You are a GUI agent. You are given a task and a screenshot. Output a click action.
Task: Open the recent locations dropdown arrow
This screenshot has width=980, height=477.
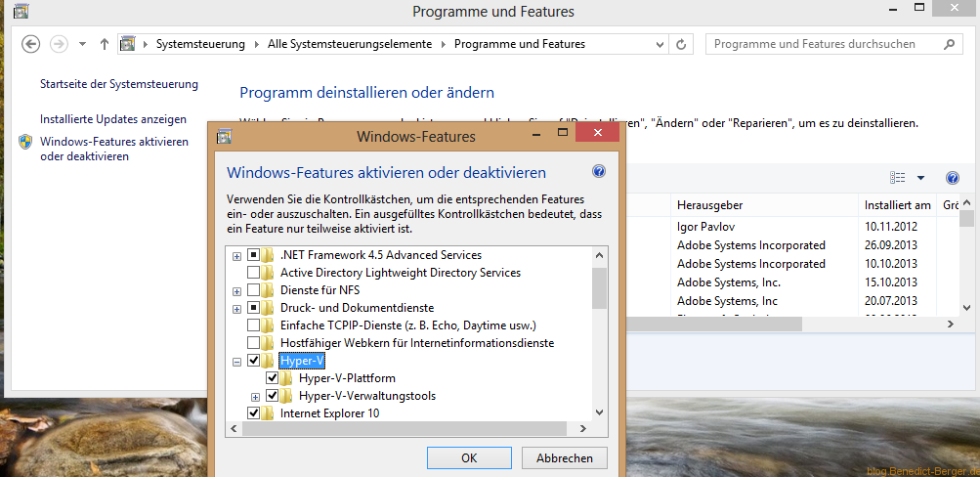point(82,44)
